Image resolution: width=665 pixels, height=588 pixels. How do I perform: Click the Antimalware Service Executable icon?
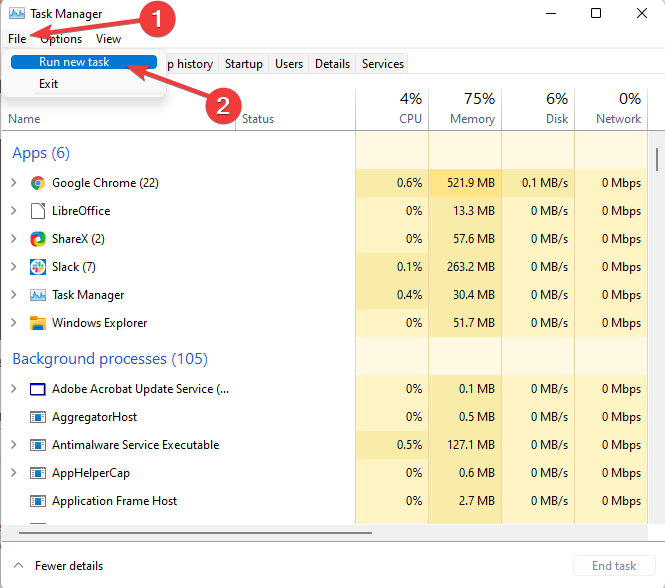[x=38, y=445]
